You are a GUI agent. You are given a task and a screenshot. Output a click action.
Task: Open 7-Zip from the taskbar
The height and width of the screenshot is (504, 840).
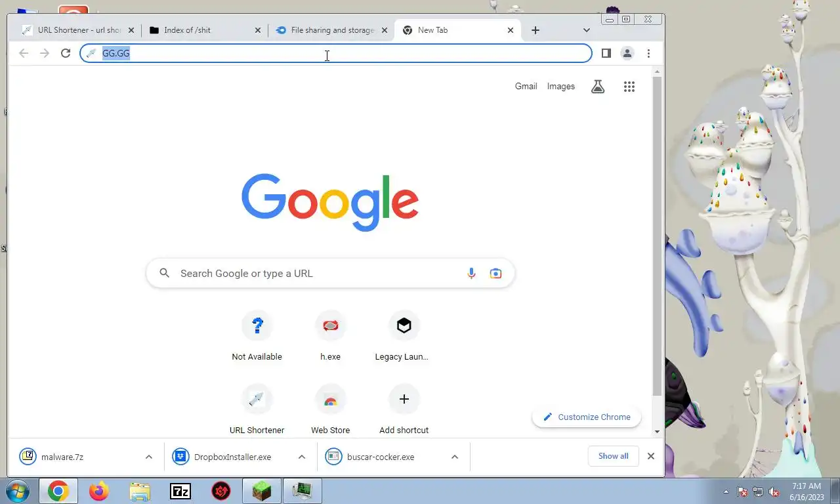[180, 491]
